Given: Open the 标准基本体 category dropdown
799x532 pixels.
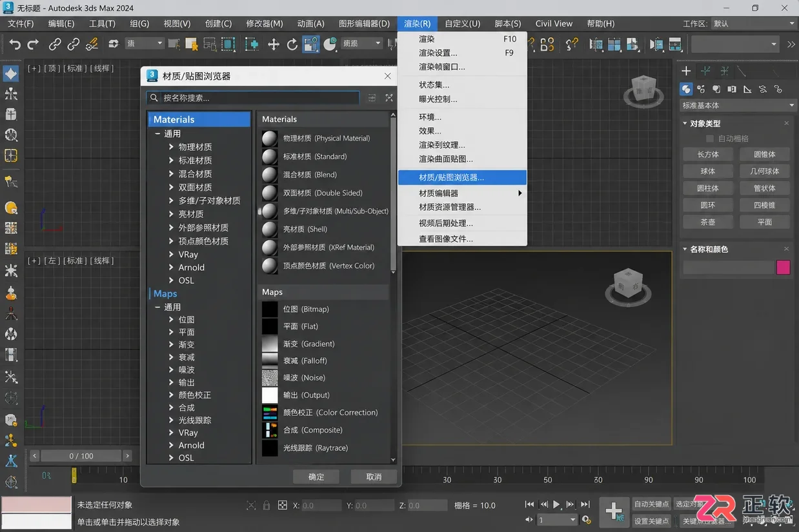Looking at the screenshot, I should (739, 105).
